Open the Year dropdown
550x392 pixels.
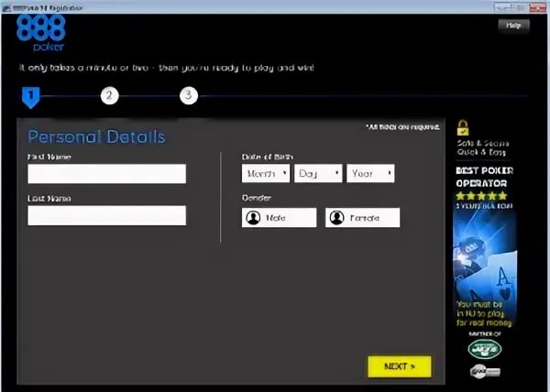pos(370,173)
